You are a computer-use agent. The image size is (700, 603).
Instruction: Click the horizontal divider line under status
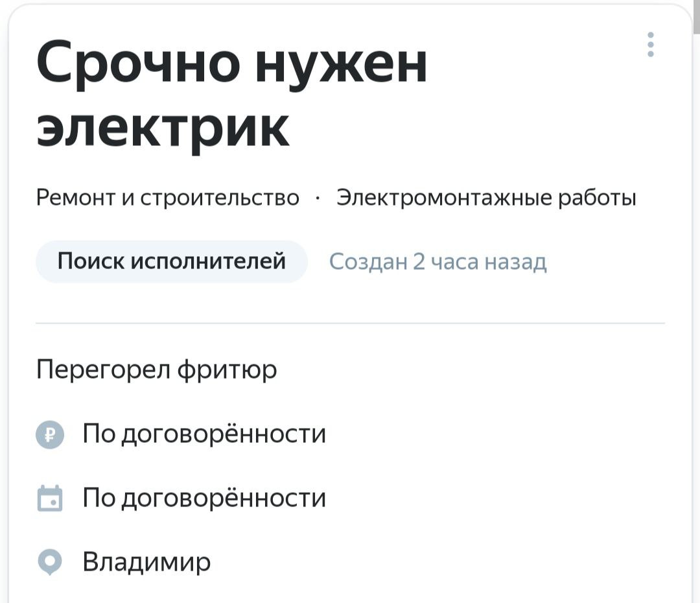pyautogui.click(x=350, y=322)
